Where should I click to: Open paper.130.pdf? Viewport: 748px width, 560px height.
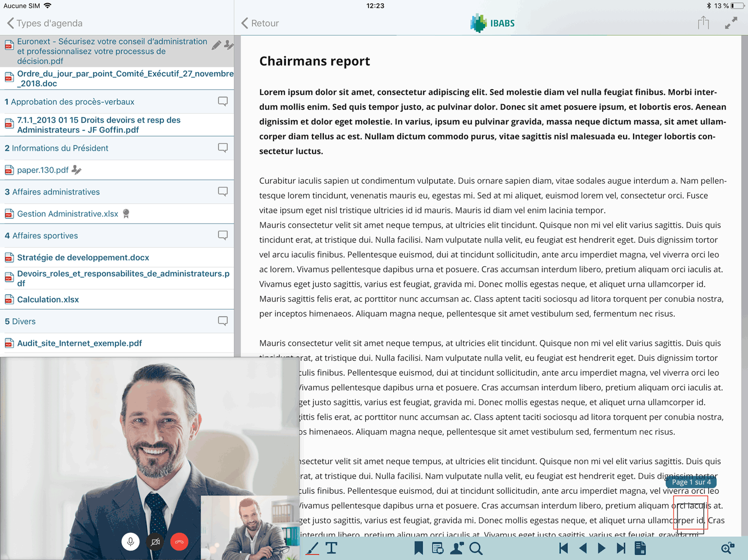click(43, 170)
